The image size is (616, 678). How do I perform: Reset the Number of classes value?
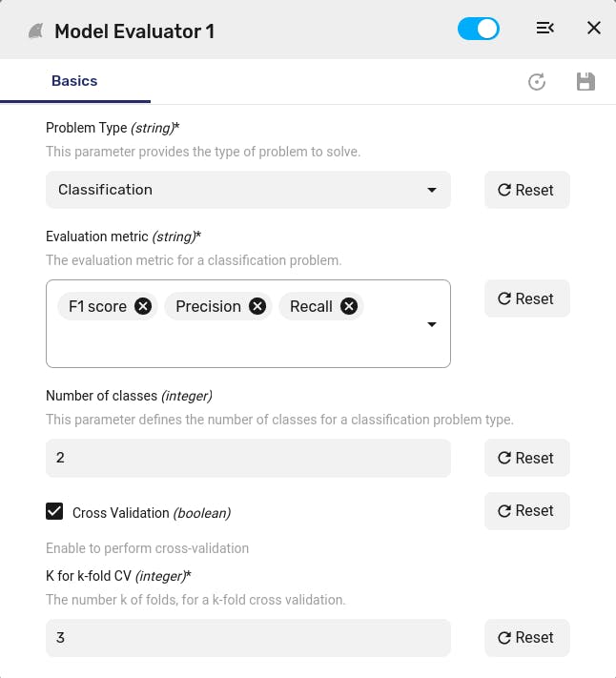coord(527,458)
